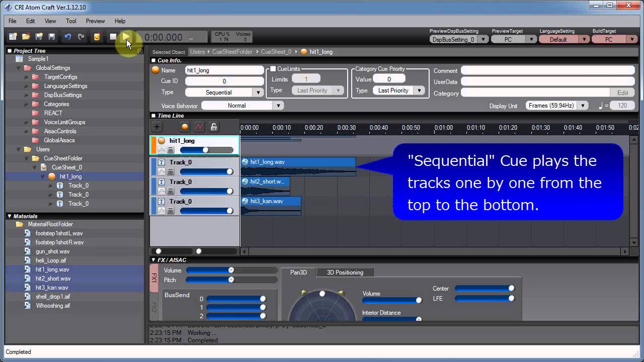The image size is (644, 362).
Task: Open the View menu
Action: point(50,21)
